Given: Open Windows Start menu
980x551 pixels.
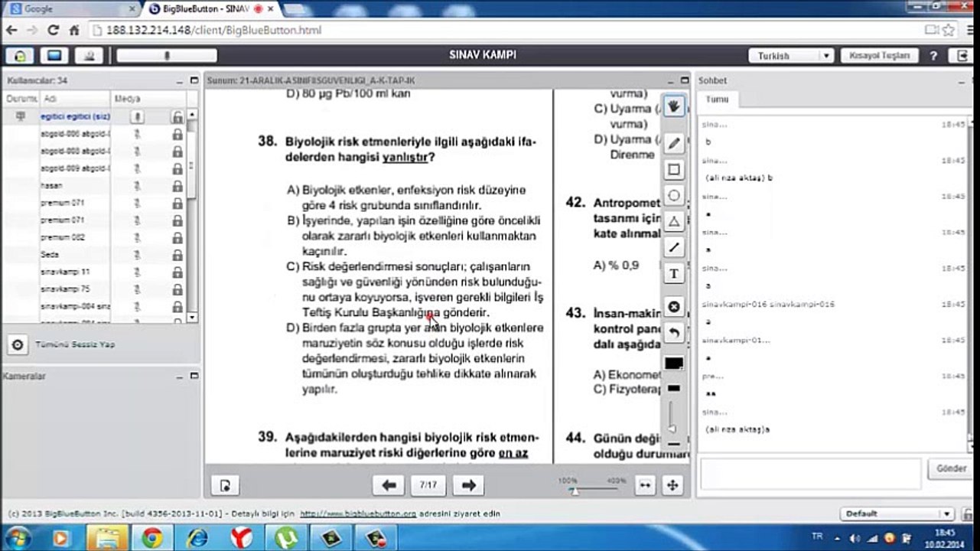Looking at the screenshot, I should pos(18,537).
